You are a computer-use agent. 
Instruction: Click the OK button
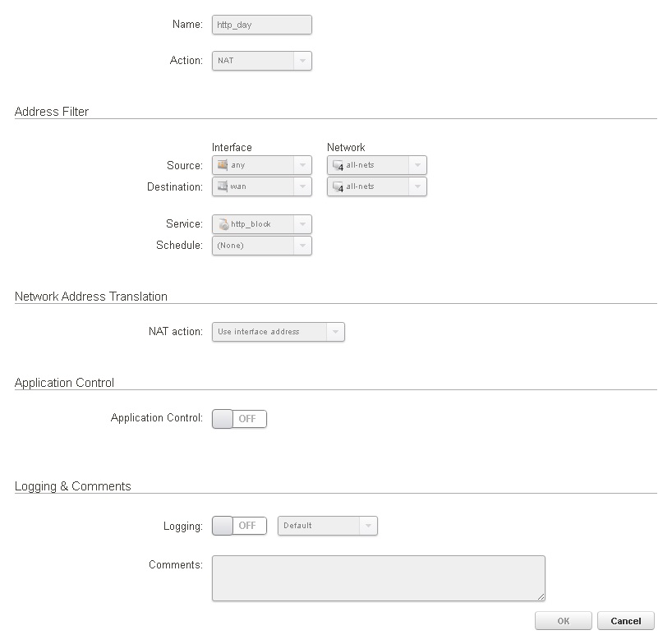(563, 621)
